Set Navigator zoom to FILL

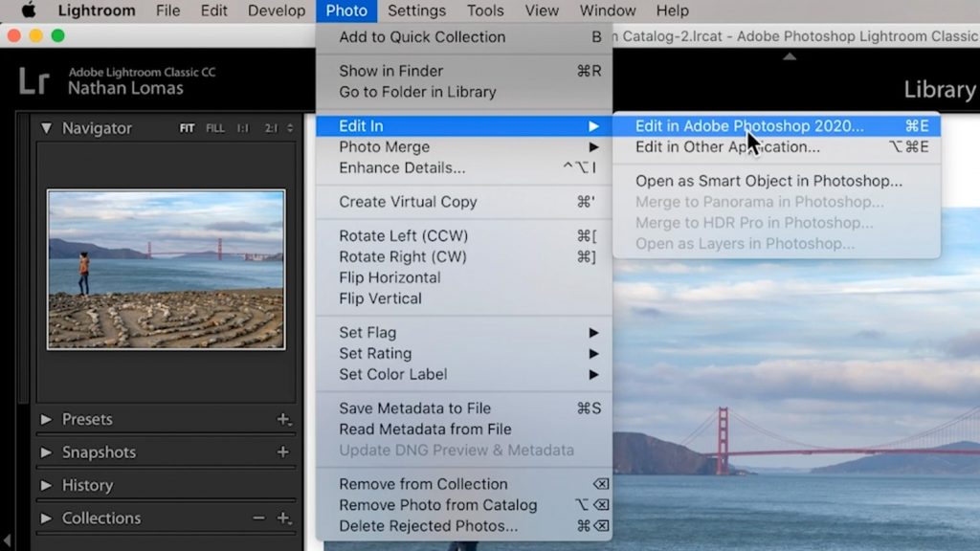click(215, 128)
